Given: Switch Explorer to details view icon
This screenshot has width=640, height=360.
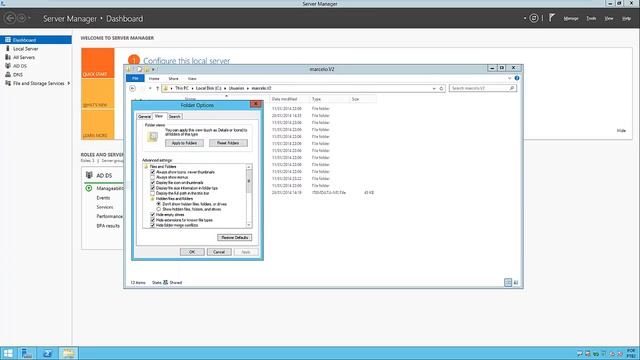Looking at the screenshot, I should 508,282.
